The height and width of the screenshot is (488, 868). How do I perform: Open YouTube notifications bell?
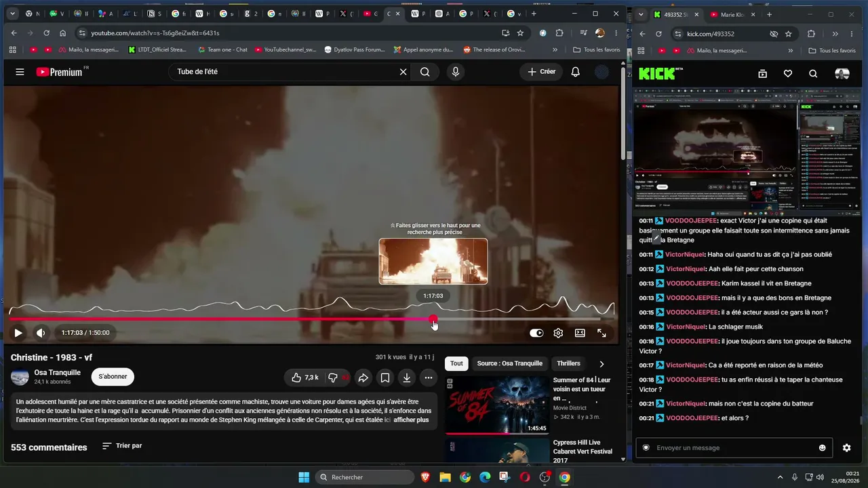click(575, 72)
